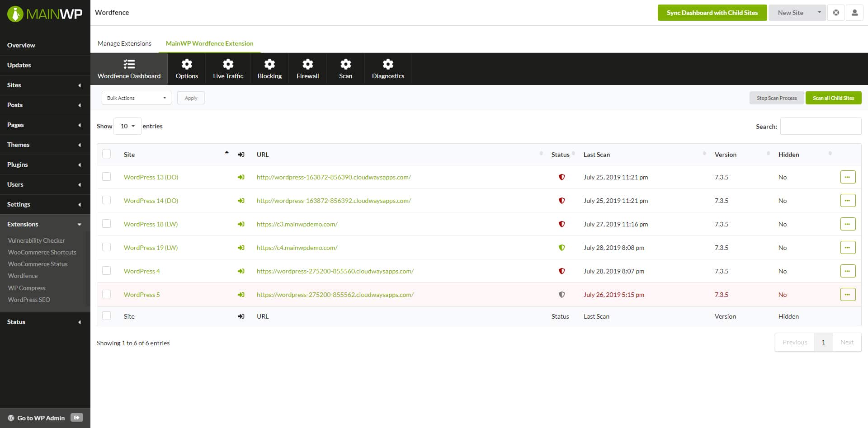This screenshot has width=868, height=428.
Task: Switch to the Manage Extensions tab
Action: coord(124,43)
